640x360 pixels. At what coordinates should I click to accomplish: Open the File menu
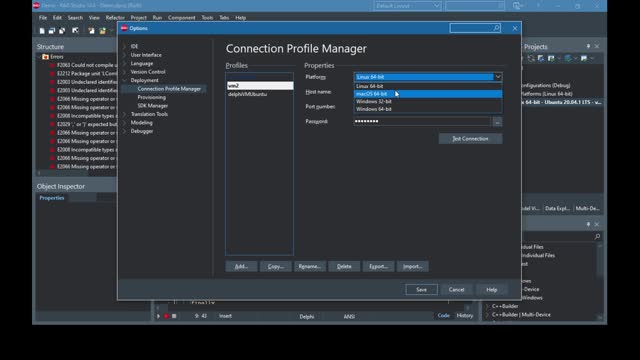click(43, 18)
